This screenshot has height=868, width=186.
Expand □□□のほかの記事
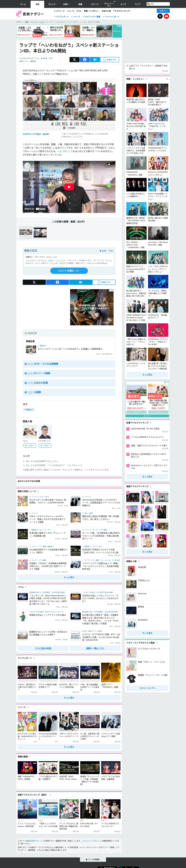(x=69, y=383)
